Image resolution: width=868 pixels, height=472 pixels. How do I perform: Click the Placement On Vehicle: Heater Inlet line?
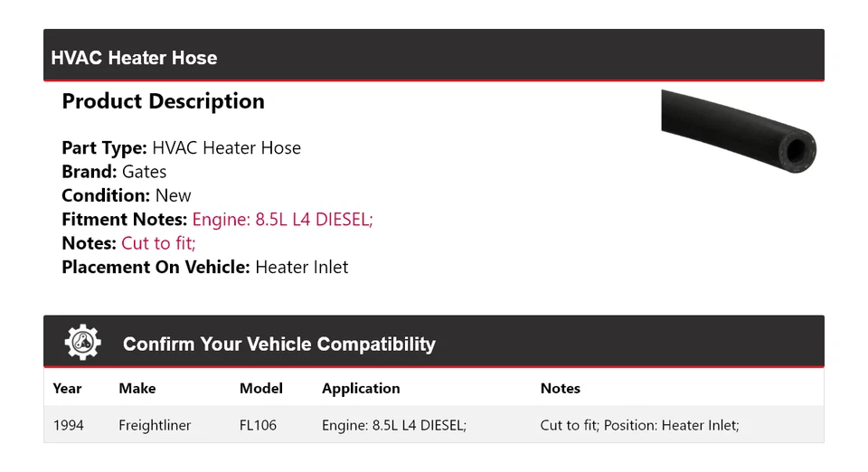pyautogui.click(x=204, y=267)
